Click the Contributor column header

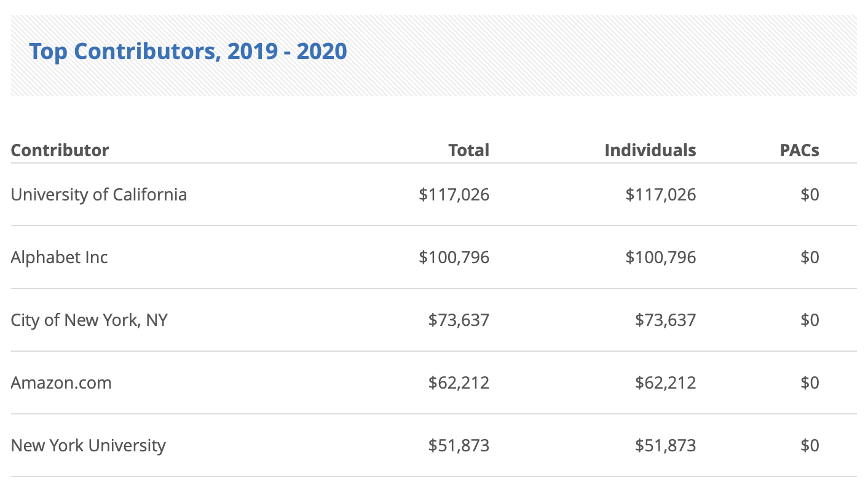tap(60, 150)
